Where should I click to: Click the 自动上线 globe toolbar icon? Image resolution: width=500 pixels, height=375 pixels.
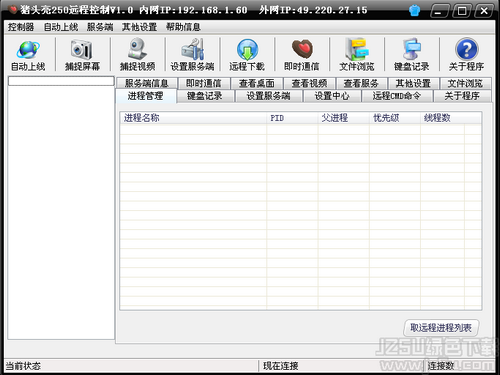[x=28, y=50]
